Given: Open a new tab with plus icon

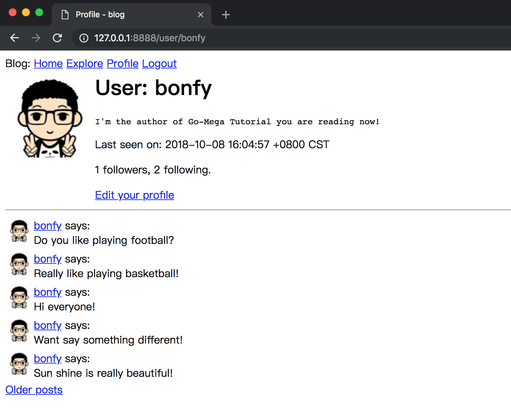Looking at the screenshot, I should pos(226,15).
